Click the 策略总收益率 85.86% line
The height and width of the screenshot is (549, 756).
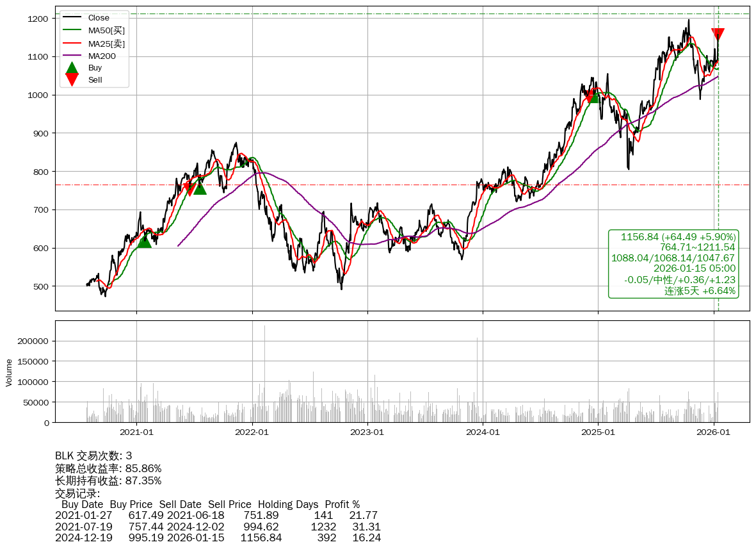point(108,468)
